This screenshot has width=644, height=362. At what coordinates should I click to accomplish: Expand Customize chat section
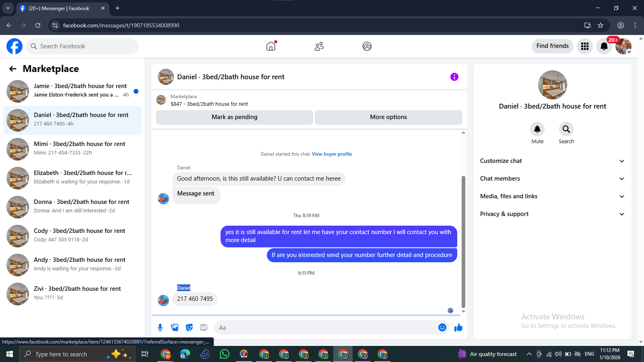point(552,161)
